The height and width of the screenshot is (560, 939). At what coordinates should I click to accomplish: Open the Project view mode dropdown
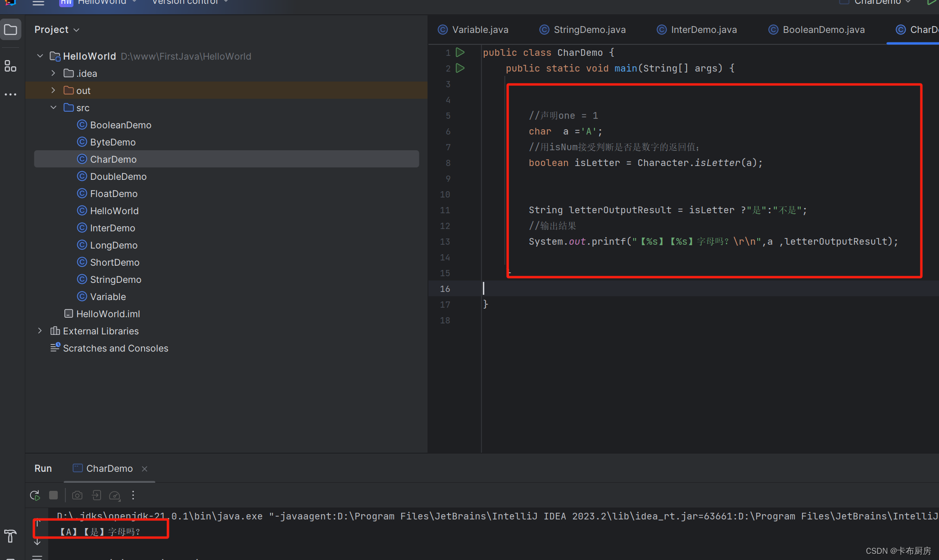click(77, 29)
